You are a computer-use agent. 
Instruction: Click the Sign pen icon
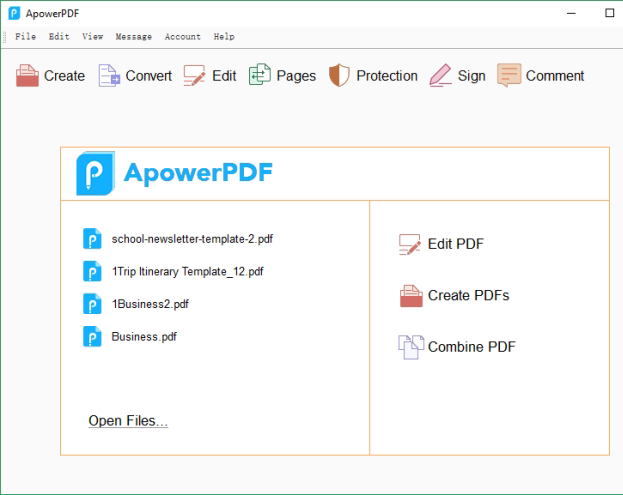pyautogui.click(x=441, y=75)
